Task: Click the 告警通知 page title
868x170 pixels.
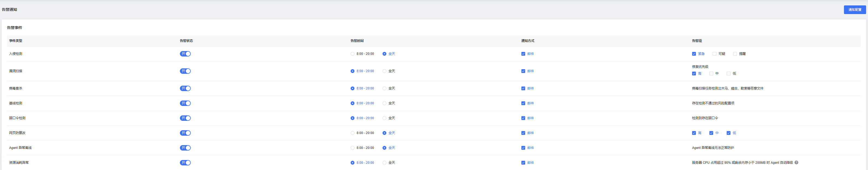Action: [9, 9]
